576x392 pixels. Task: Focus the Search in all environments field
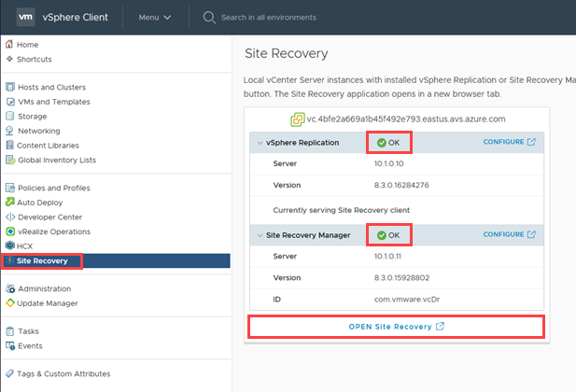269,18
